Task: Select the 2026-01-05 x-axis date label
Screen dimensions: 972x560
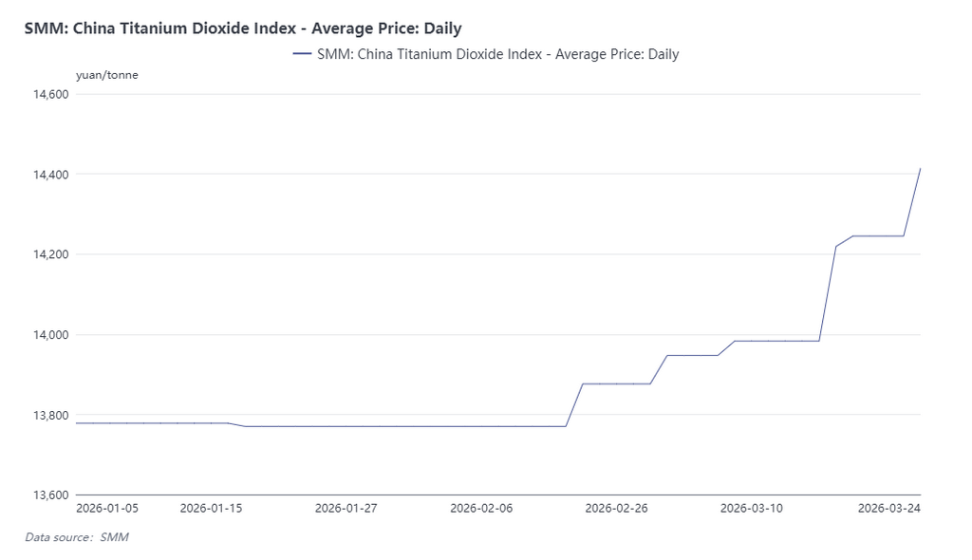Action: point(107,508)
